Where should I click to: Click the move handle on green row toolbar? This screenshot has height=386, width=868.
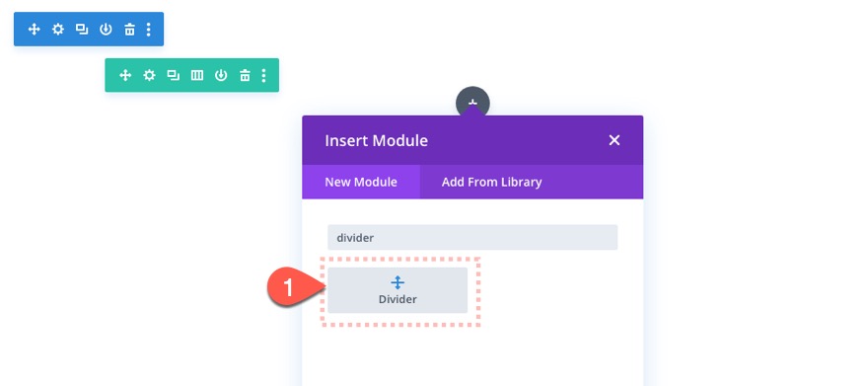(x=125, y=75)
